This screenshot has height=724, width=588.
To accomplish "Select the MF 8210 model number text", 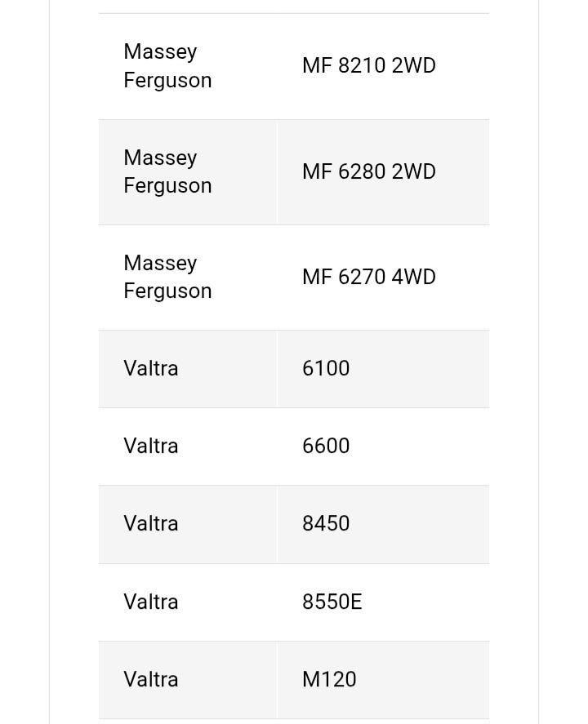I will tap(344, 65).
